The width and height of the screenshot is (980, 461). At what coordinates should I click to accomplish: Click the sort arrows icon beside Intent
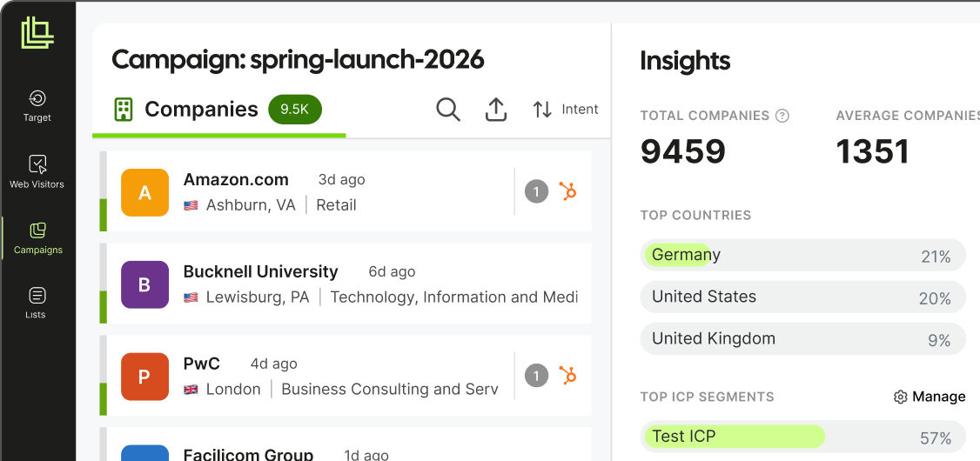(x=542, y=110)
